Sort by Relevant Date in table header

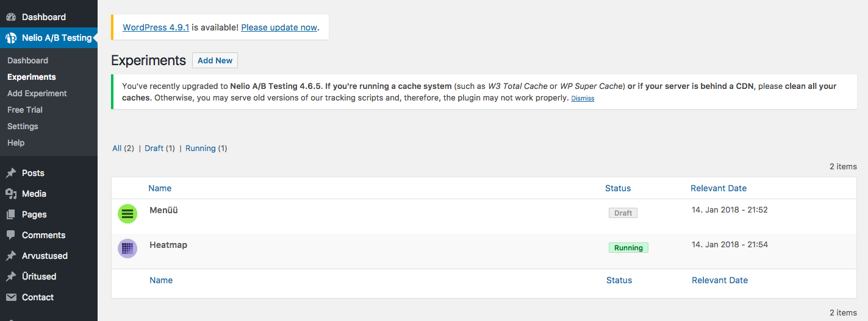(719, 188)
